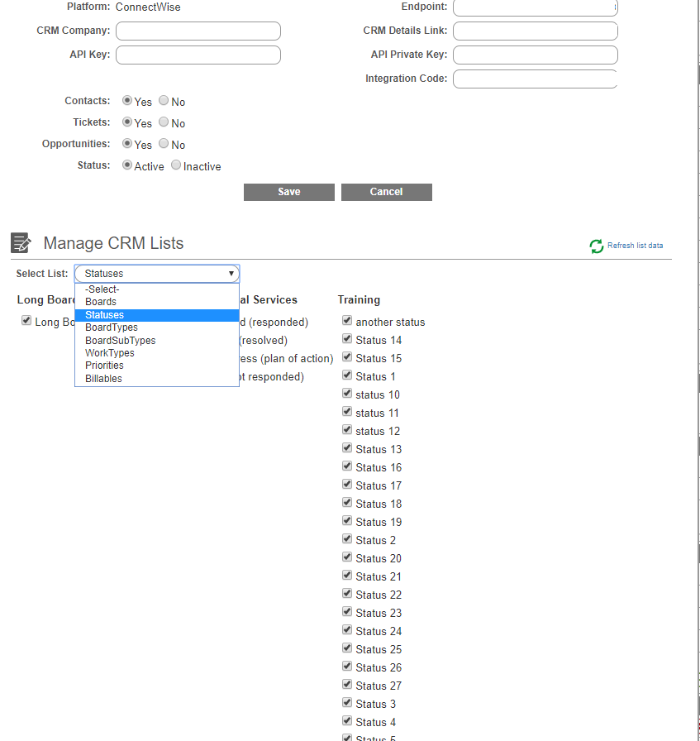Image resolution: width=700 pixels, height=741 pixels.
Task: Set Tickets to No
Action: tap(164, 122)
